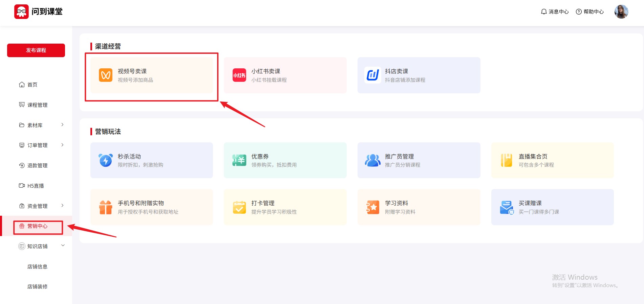
Task: Click the 手机号和附赠实物 gift box icon
Action: point(106,207)
